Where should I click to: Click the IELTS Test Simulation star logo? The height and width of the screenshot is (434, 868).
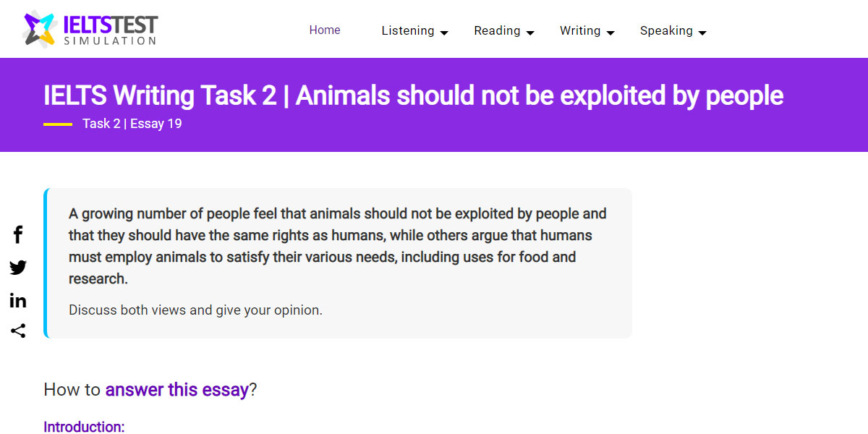(39, 29)
